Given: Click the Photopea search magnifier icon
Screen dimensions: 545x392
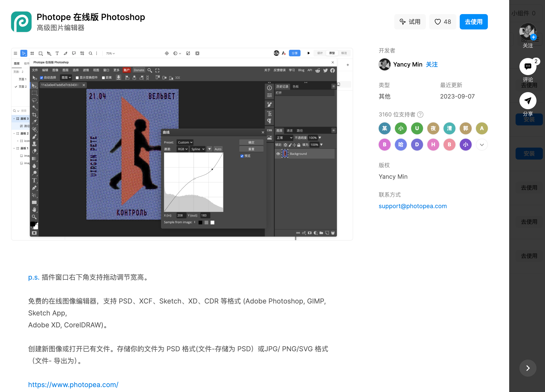Looking at the screenshot, I should (150, 70).
